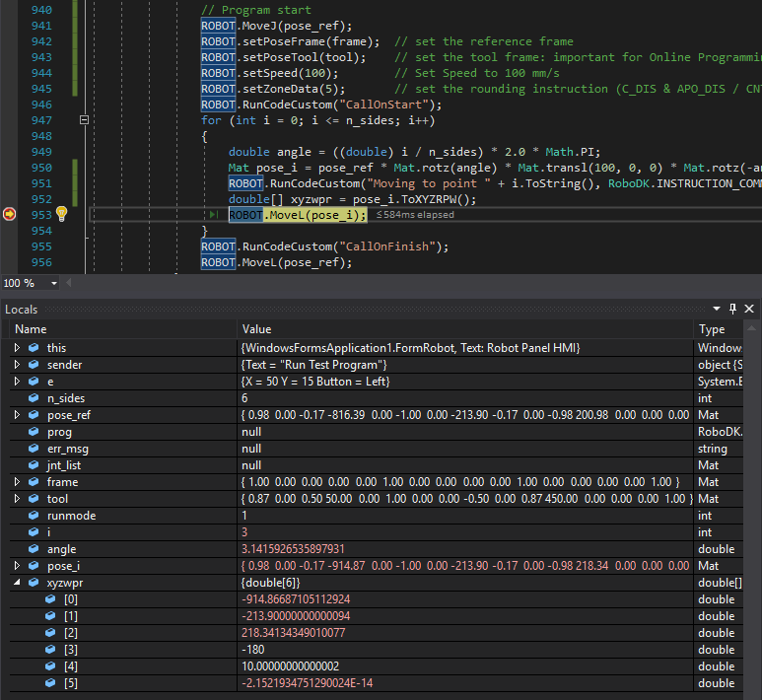The image size is (762, 700).
Task: Pin the Locals panel with auto-hide icon
Action: 732,310
